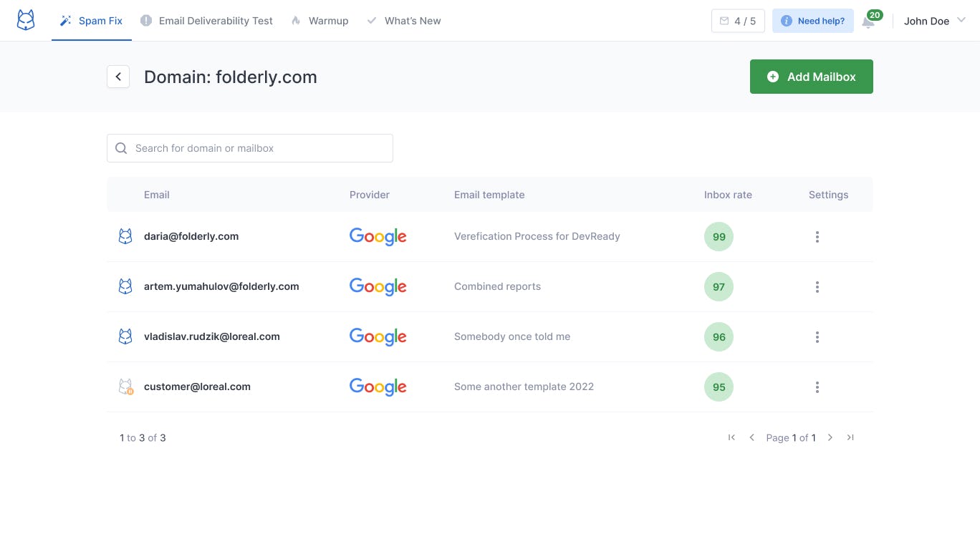Screen dimensions: 980x544
Task: Click the Need help button
Action: [812, 21]
